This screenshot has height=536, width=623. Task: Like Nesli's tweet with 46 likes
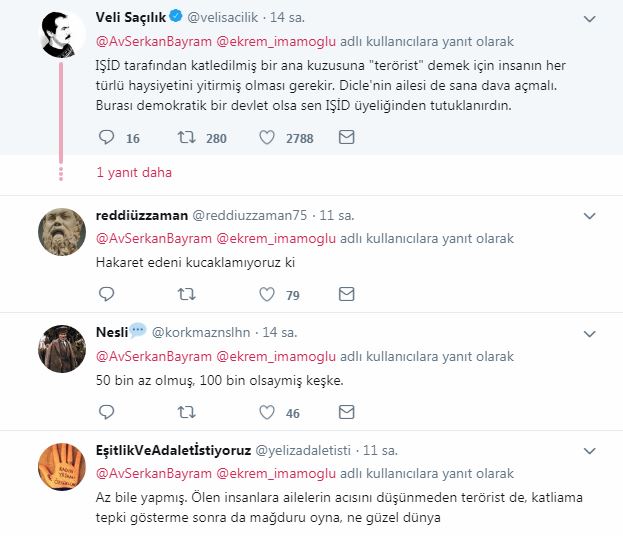266,411
